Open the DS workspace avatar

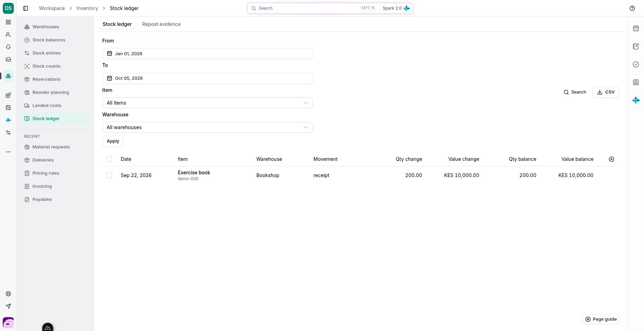pyautogui.click(x=8, y=8)
